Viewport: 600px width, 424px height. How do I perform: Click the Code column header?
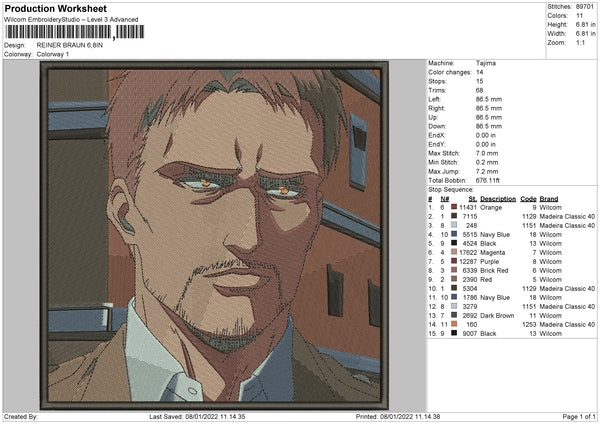point(528,199)
